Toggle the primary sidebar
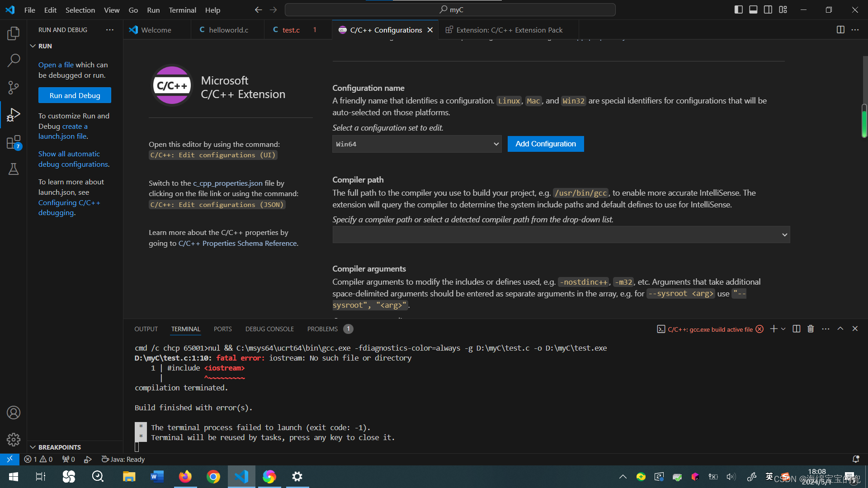The image size is (868, 488). pos(738,9)
